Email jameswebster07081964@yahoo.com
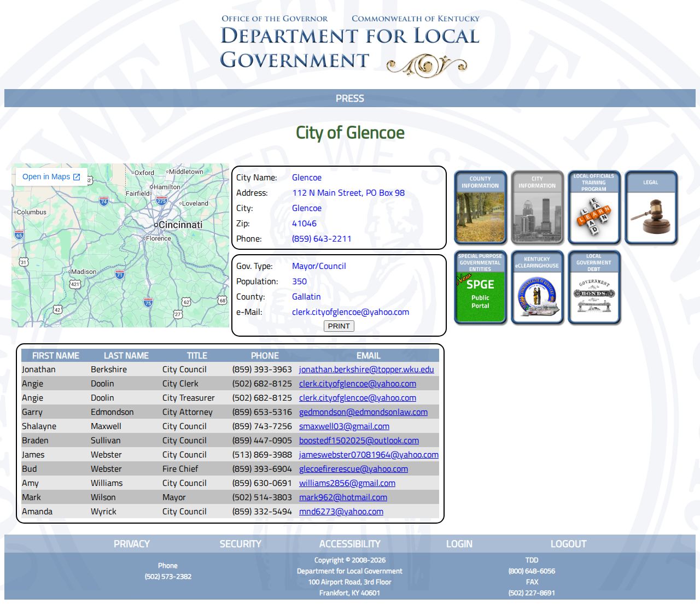 [369, 455]
